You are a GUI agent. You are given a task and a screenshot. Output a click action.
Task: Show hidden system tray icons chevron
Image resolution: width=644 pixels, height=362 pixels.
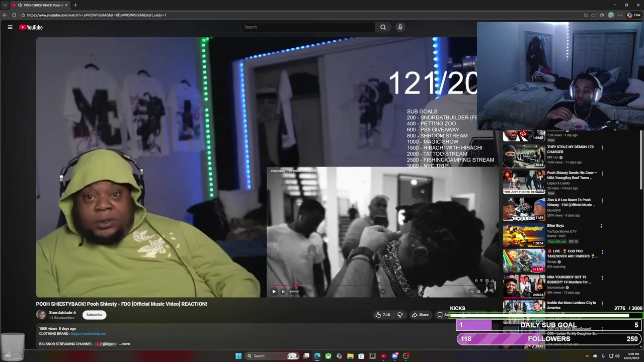[587, 356]
